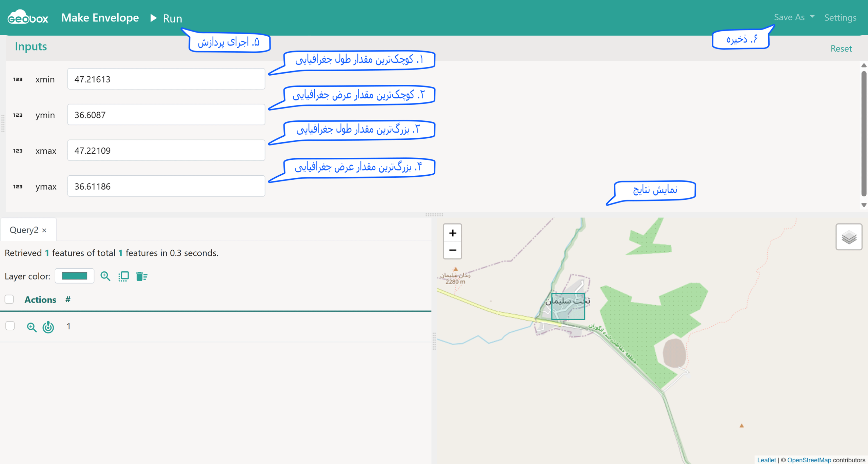This screenshot has width=868, height=464.
Task: Click the inputs panel scrollbar down arrow
Action: tap(864, 205)
